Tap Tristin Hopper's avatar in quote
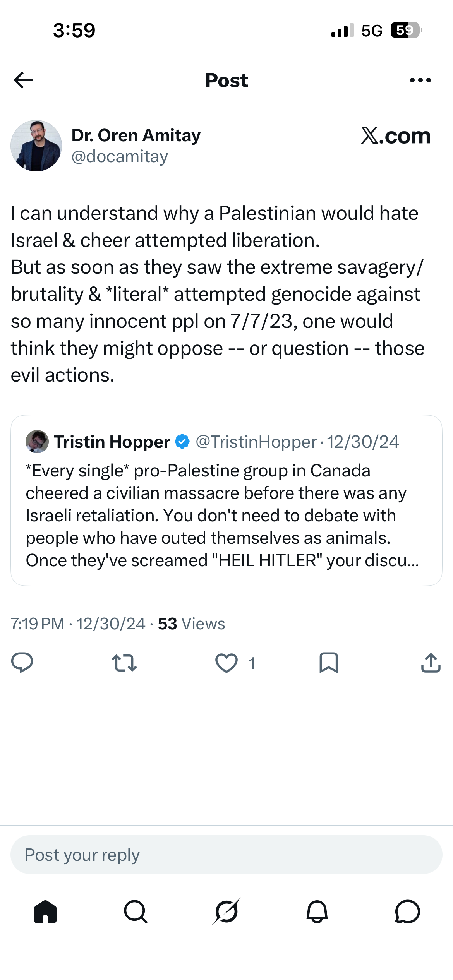 click(37, 442)
